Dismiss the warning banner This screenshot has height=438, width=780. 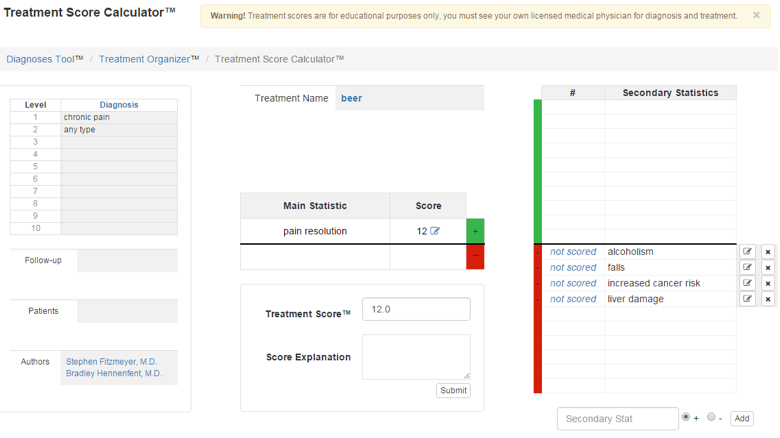coord(756,16)
